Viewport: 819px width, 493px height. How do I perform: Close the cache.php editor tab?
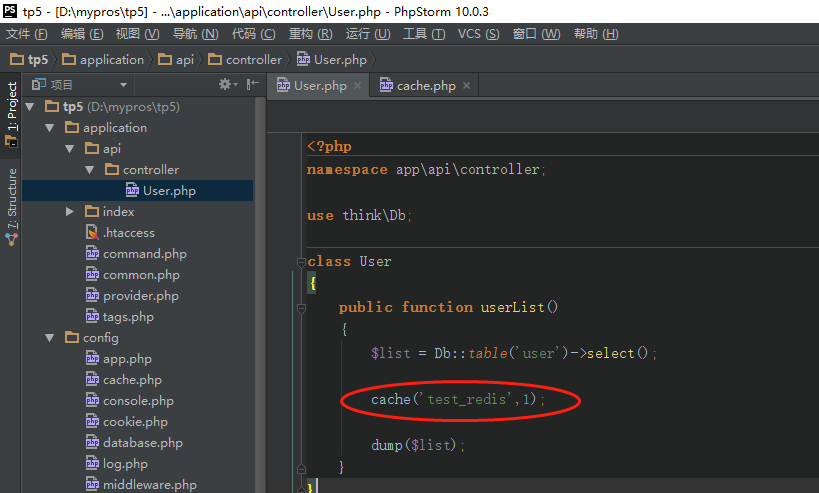pyautogui.click(x=466, y=86)
